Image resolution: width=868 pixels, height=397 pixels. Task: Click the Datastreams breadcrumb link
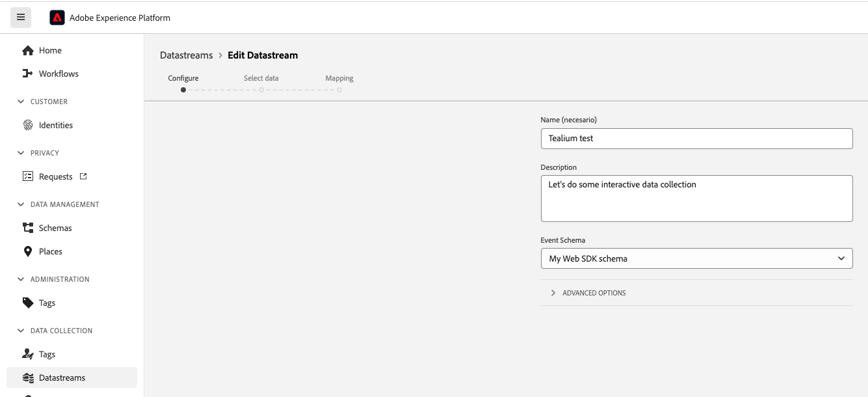click(186, 55)
